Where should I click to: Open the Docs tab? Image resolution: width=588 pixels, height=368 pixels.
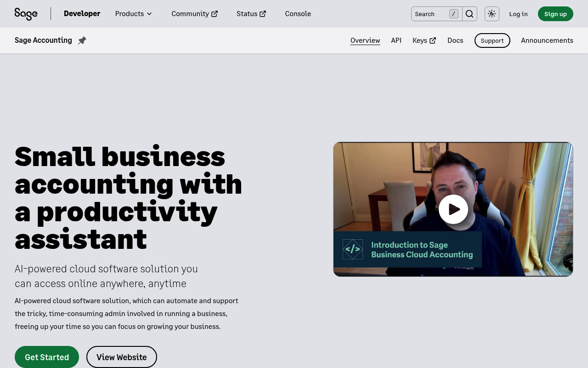(455, 40)
